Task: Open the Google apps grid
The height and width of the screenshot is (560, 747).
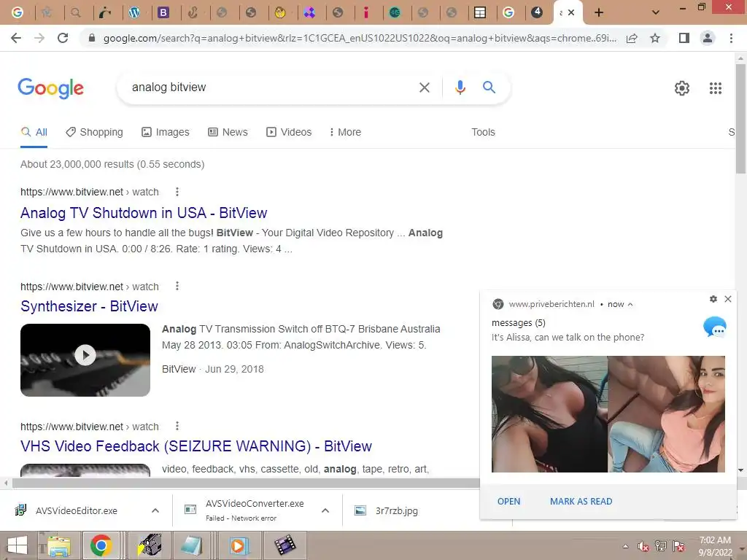Action: (715, 88)
